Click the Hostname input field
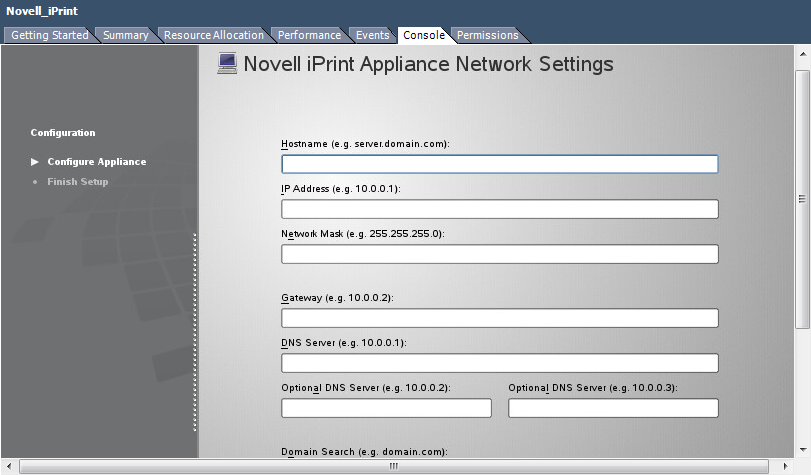Screen dimensions: 811x475 (x=500, y=164)
